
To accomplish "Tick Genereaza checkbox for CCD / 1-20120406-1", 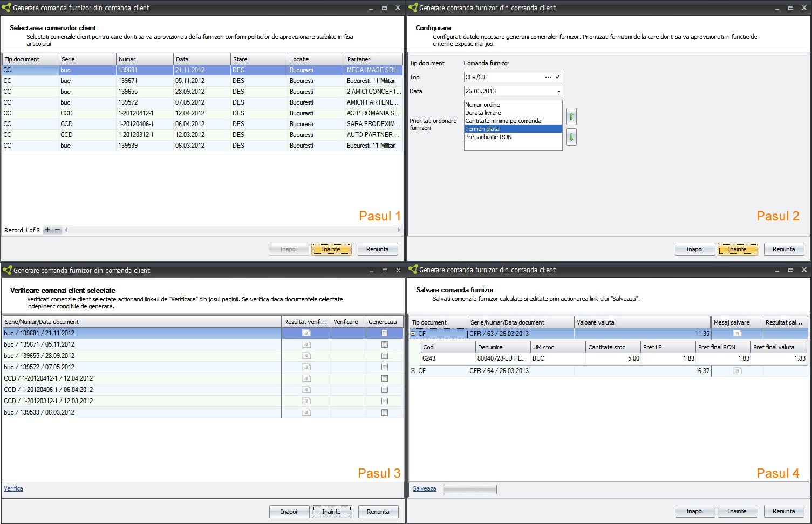I will [385, 390].
